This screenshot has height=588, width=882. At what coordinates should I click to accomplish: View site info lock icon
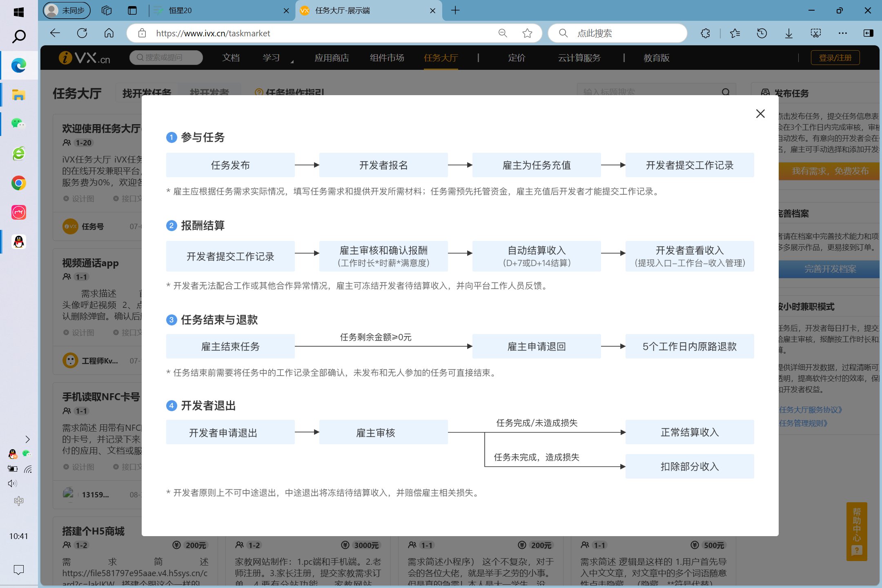tap(142, 33)
